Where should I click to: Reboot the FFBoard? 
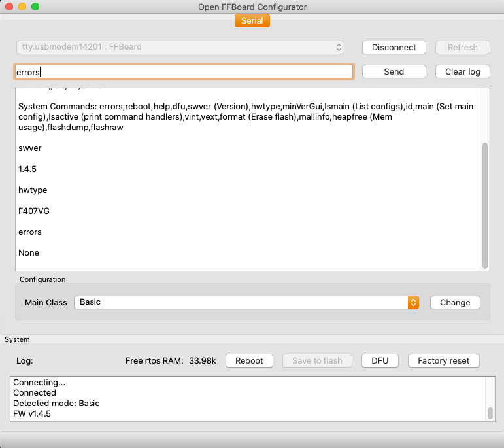coord(249,360)
